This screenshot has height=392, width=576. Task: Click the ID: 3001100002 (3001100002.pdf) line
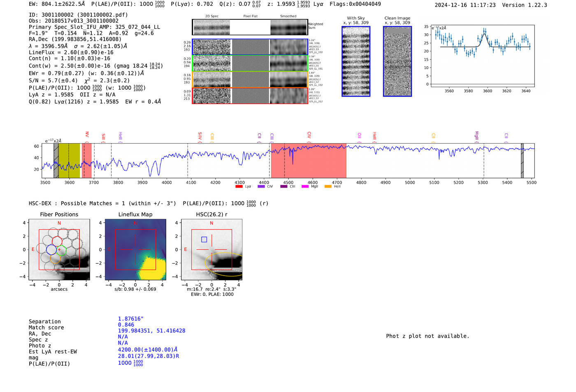coord(78,15)
